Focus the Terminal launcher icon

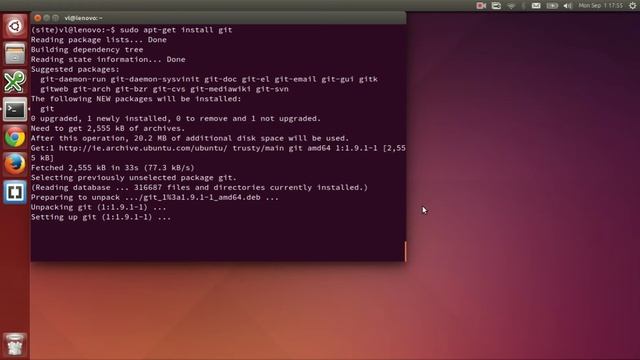tap(15, 109)
